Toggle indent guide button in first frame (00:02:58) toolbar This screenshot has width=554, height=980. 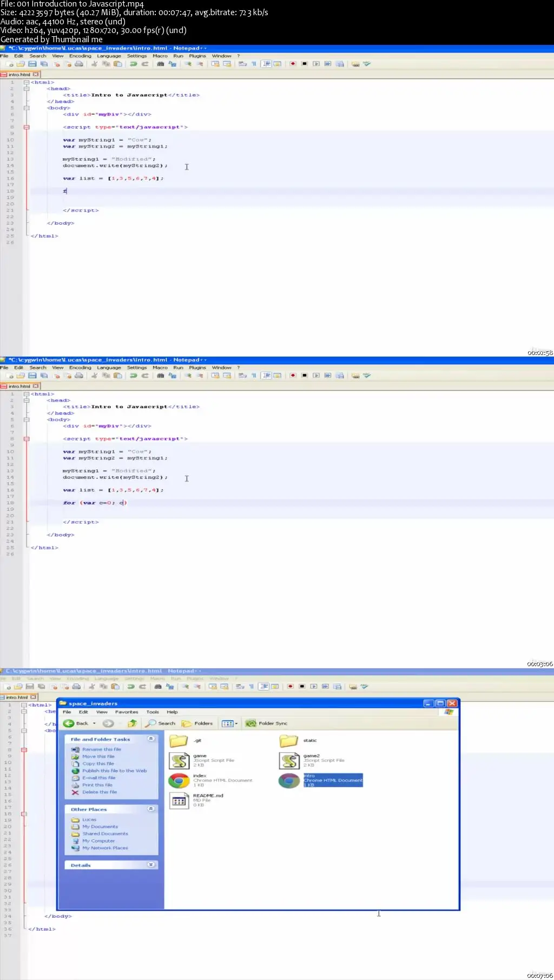[x=266, y=64]
